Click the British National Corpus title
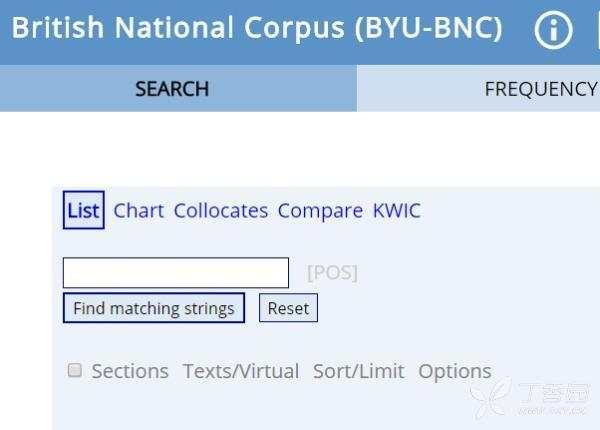Image resolution: width=600 pixels, height=430 pixels. [x=257, y=28]
